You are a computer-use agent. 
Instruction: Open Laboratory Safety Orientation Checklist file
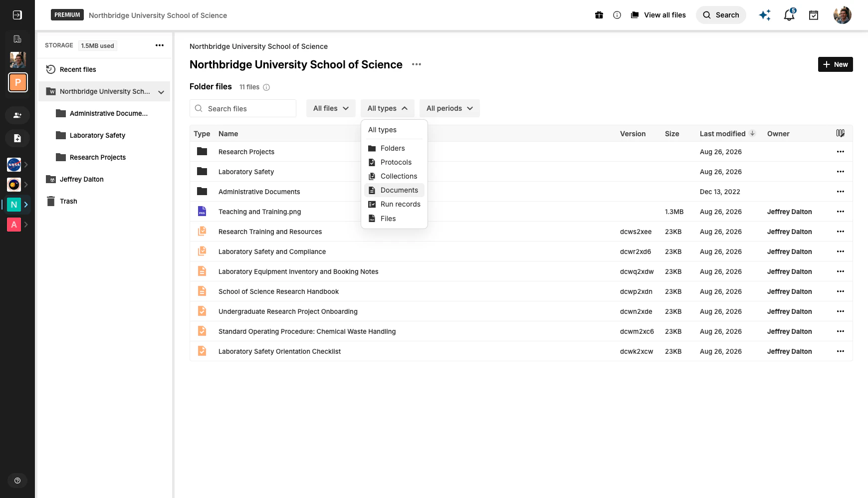coord(279,351)
